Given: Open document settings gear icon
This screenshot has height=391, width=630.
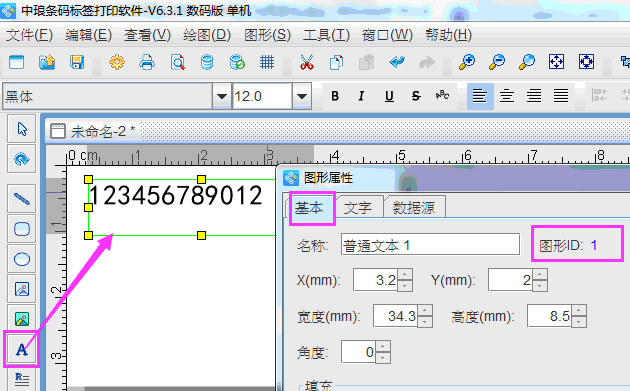Looking at the screenshot, I should coord(117,62).
